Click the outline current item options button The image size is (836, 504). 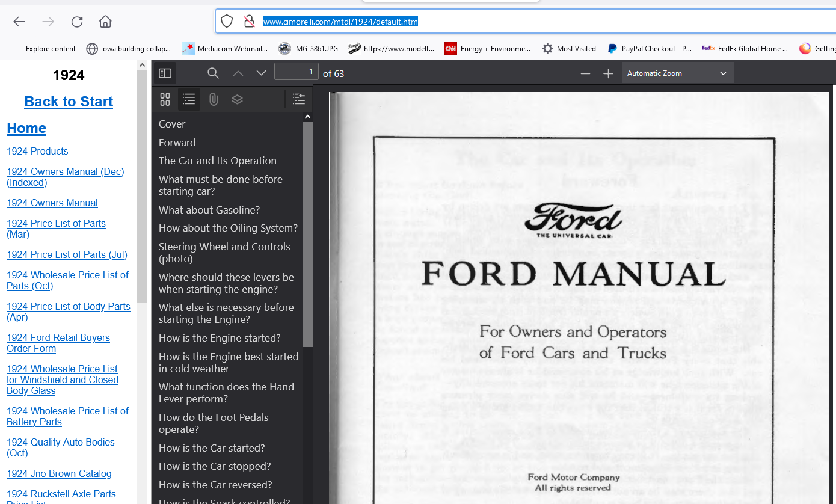click(x=298, y=99)
